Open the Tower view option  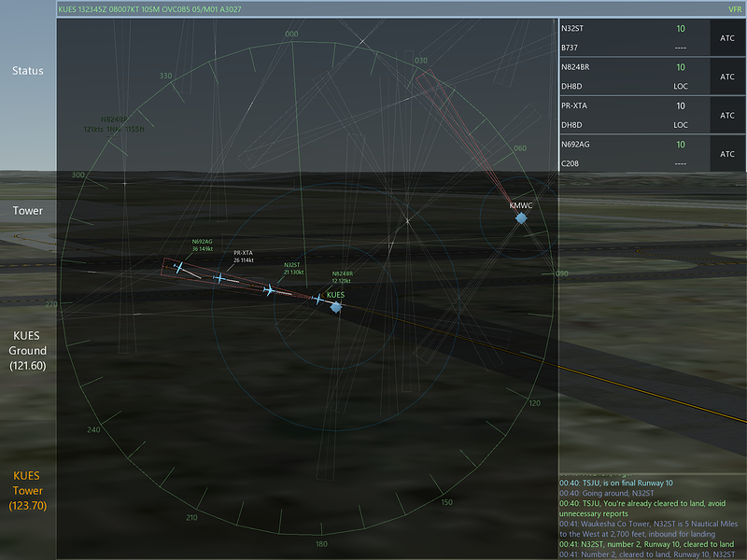[28, 211]
